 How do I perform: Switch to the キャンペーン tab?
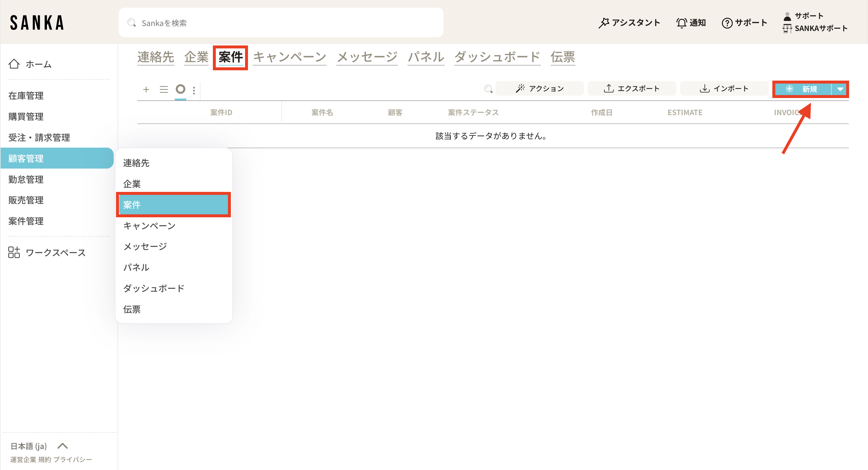tap(289, 57)
